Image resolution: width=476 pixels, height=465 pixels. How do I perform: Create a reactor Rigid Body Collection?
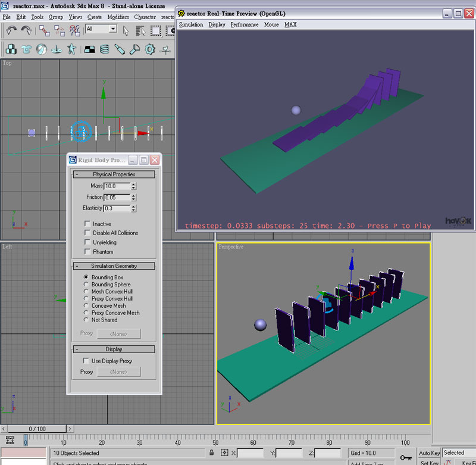click(x=11, y=49)
